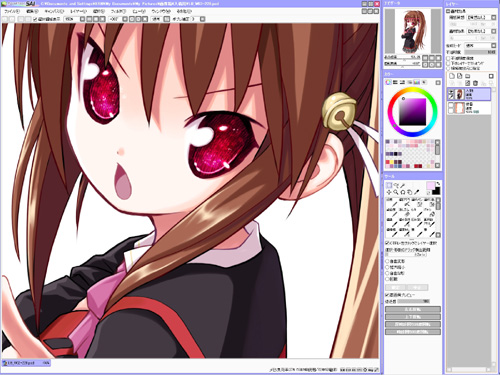Create a new linework layer icon
Screen dimensions: 500x375
(460, 76)
